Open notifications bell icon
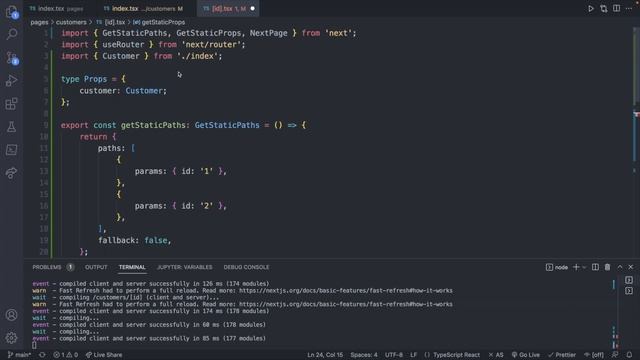 coord(629,355)
